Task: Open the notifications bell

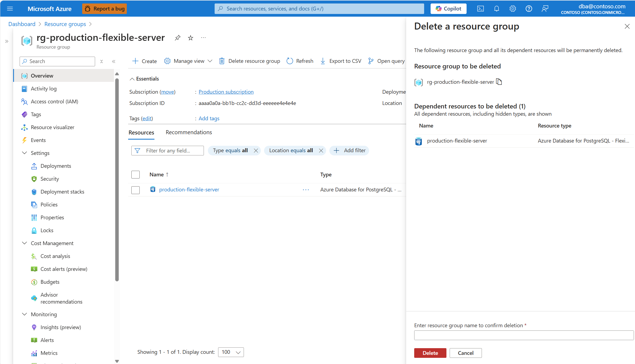Action: pyautogui.click(x=496, y=9)
